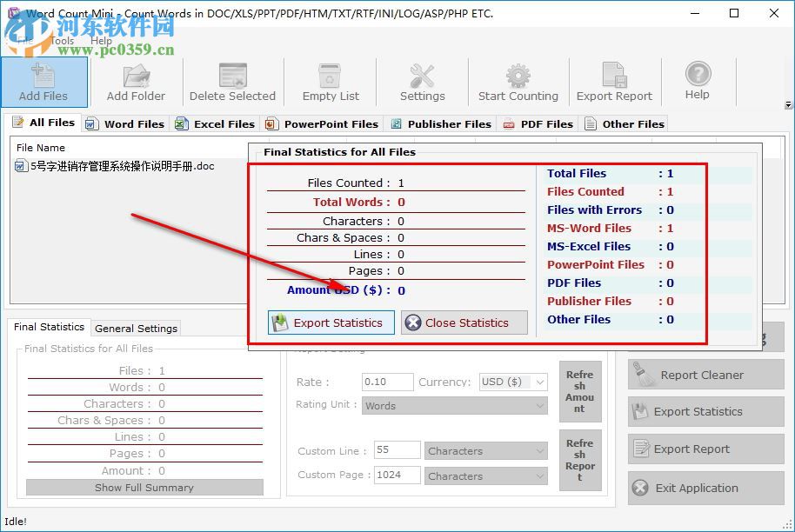Open the General Settings tab
This screenshot has height=532, width=795.
[136, 329]
